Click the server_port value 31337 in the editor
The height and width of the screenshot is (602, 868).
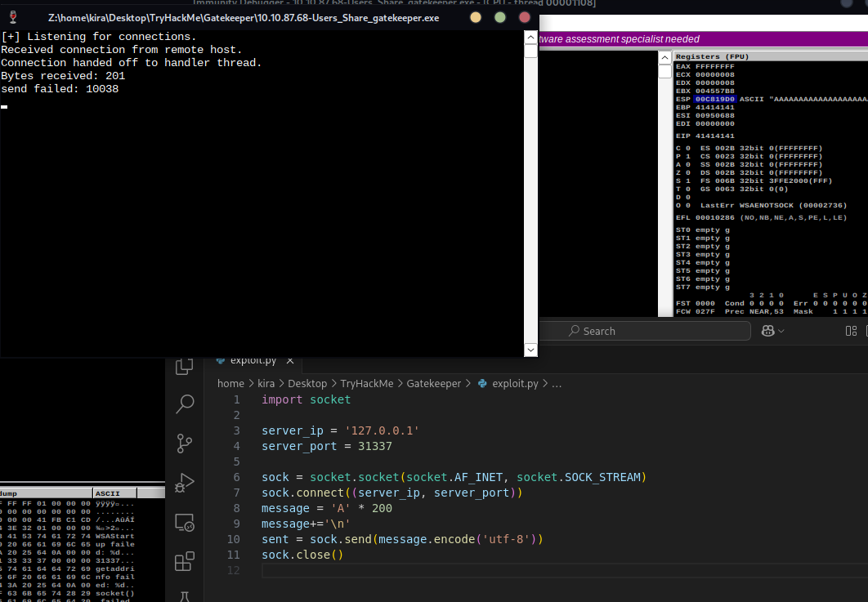click(375, 446)
